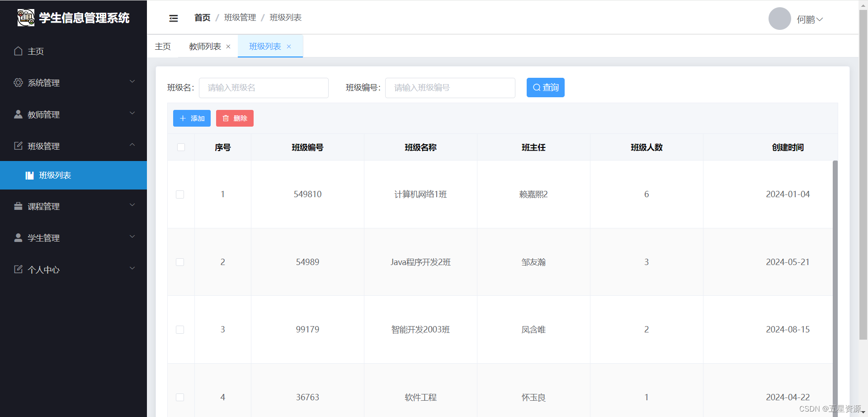Expand the 课程管理 menu chevron
The width and height of the screenshot is (868, 417).
(132, 205)
